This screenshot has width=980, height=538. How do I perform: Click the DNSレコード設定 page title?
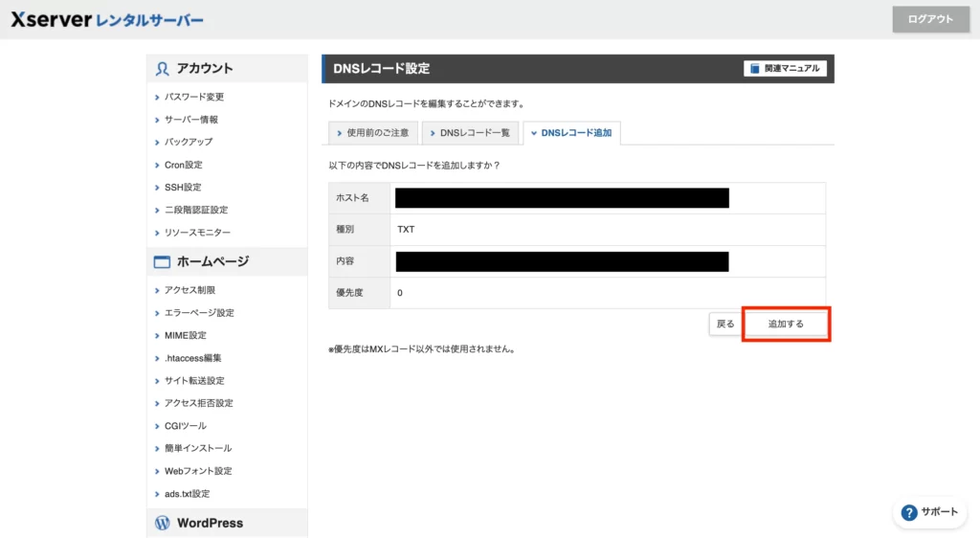tap(381, 69)
